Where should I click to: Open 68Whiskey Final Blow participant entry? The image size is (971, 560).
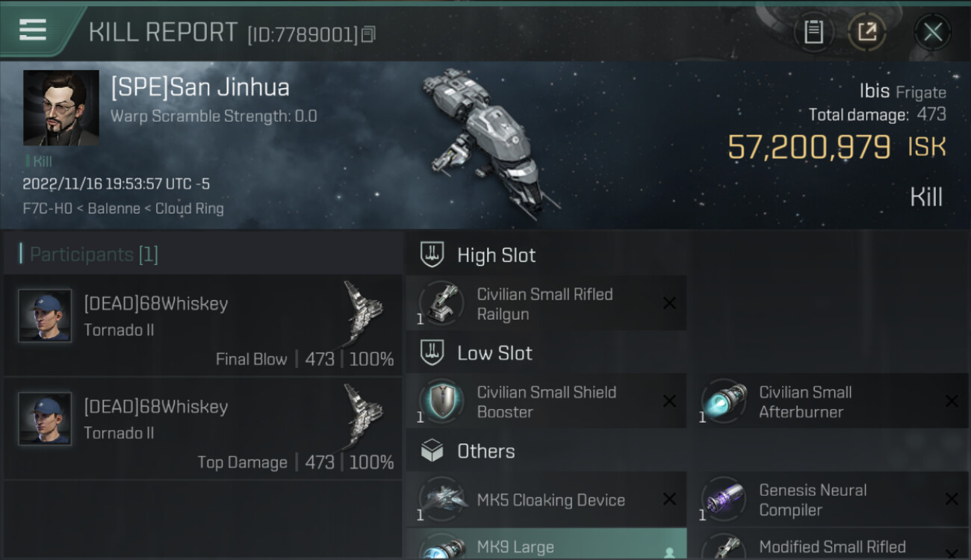tap(203, 325)
